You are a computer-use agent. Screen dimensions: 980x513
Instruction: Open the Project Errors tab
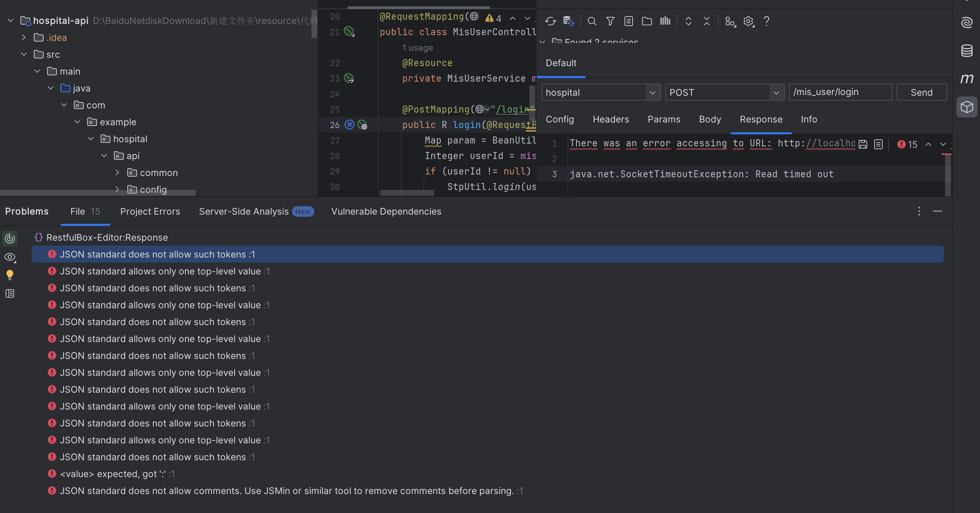[x=150, y=211]
